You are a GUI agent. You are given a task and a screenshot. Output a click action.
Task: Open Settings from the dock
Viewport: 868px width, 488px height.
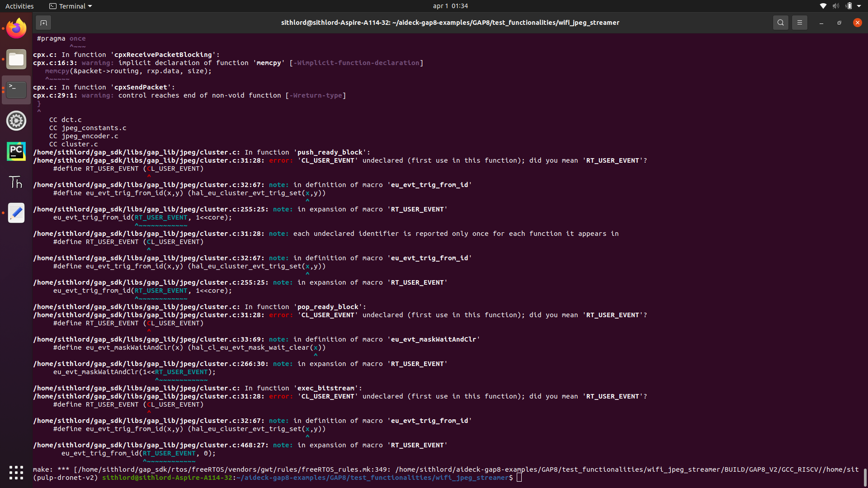click(x=16, y=121)
